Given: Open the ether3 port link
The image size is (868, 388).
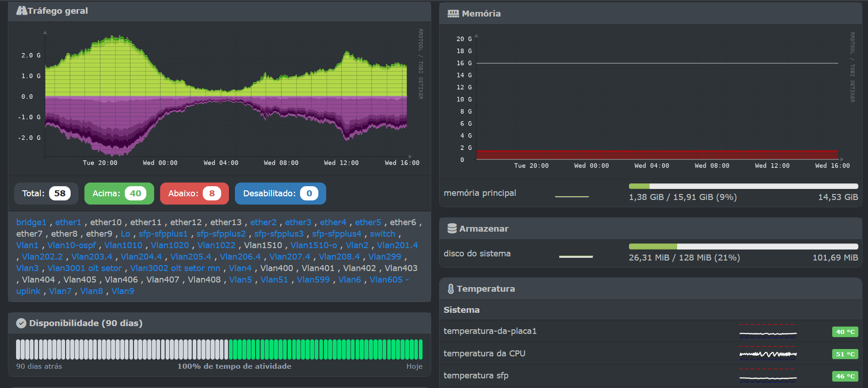Looking at the screenshot, I should (x=298, y=222).
